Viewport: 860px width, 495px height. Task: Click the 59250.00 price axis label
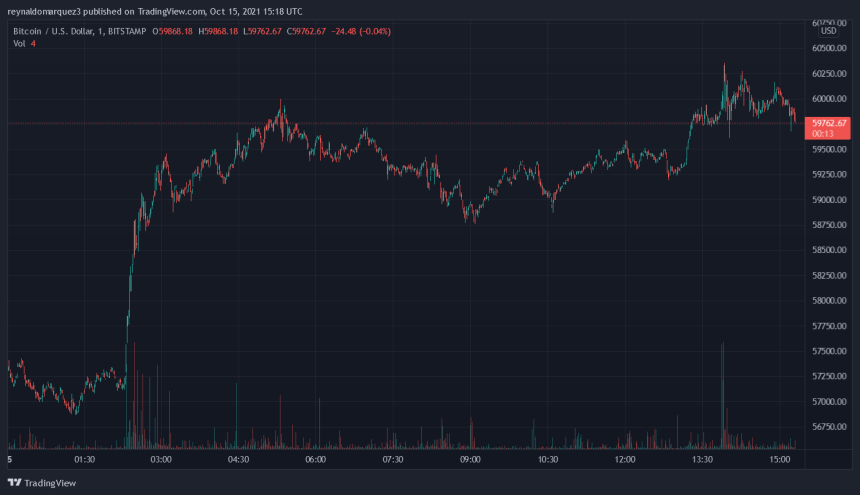click(829, 174)
